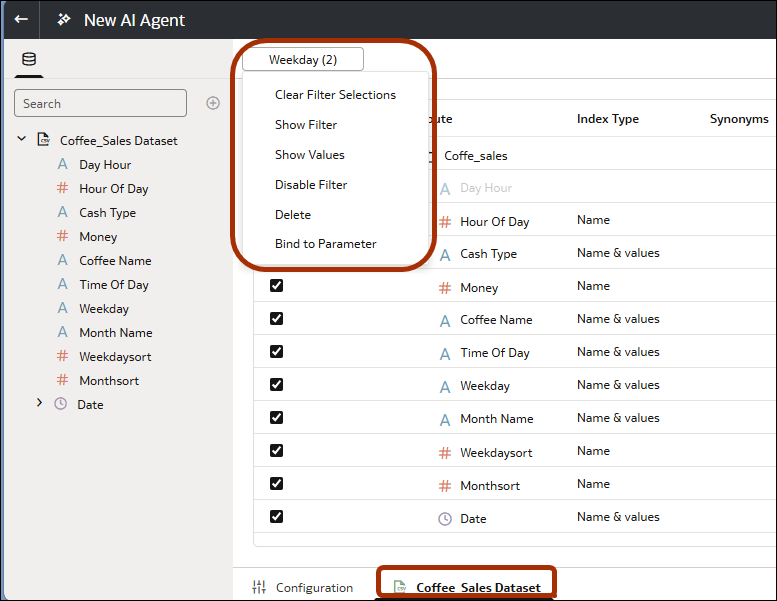Uncheck the Money row checkbox
Image resolution: width=777 pixels, height=601 pixels.
click(277, 285)
